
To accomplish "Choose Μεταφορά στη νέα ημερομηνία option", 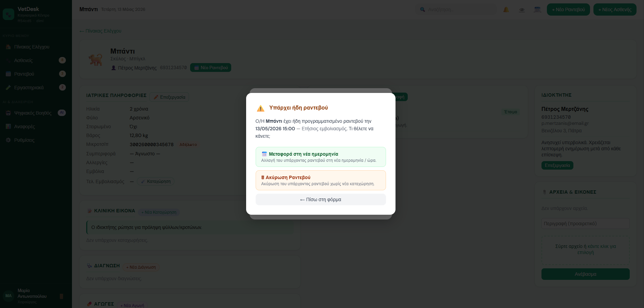I will pos(320,157).
